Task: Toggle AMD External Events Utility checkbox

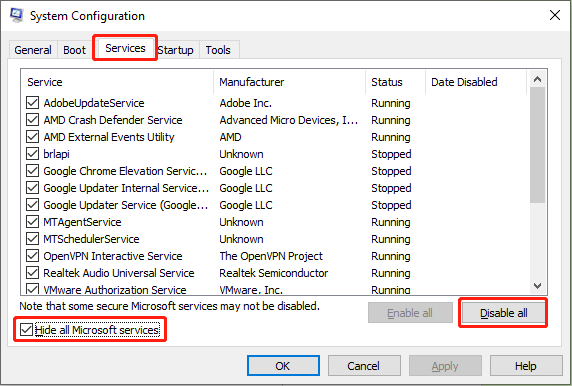Action: click(32, 137)
